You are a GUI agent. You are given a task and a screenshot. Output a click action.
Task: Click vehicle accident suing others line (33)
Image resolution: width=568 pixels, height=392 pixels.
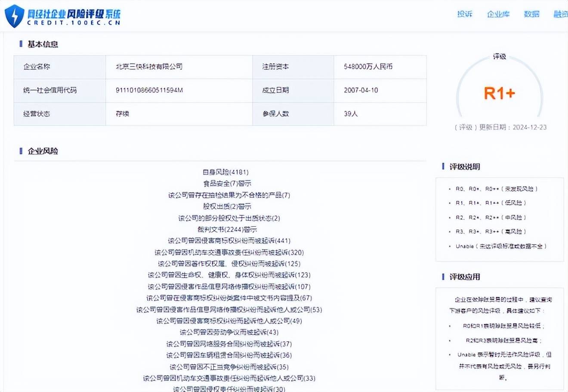(229, 378)
